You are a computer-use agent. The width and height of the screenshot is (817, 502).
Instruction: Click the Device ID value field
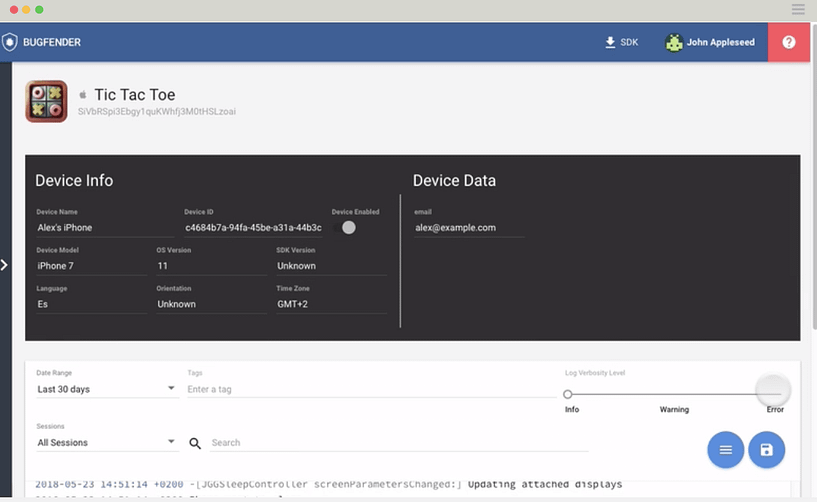[x=253, y=228]
